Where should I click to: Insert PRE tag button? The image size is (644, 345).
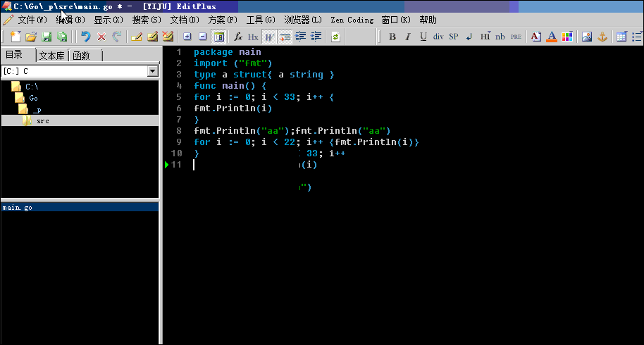[516, 37]
